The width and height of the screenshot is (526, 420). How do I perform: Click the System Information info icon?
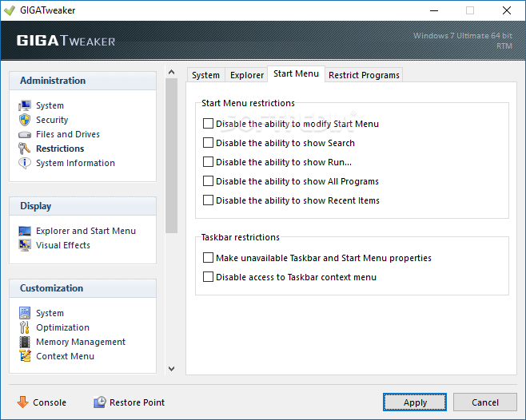click(x=25, y=163)
